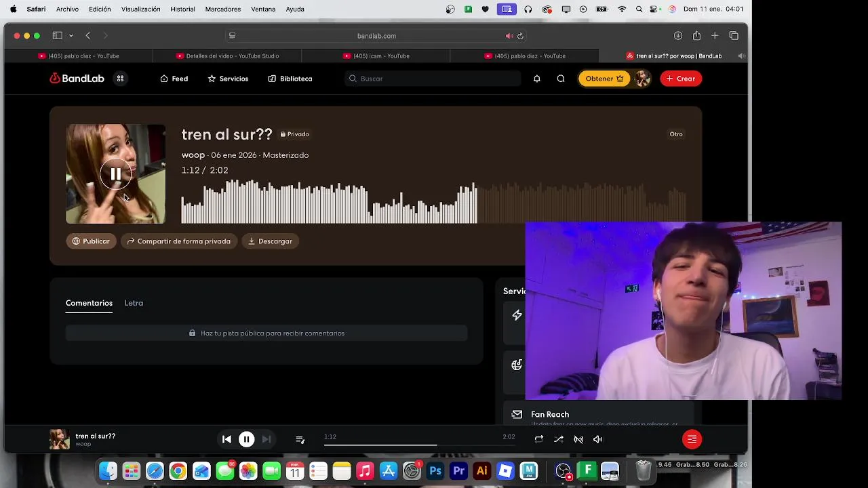
Task: Switch to the Comentarios tab
Action: coord(89,303)
